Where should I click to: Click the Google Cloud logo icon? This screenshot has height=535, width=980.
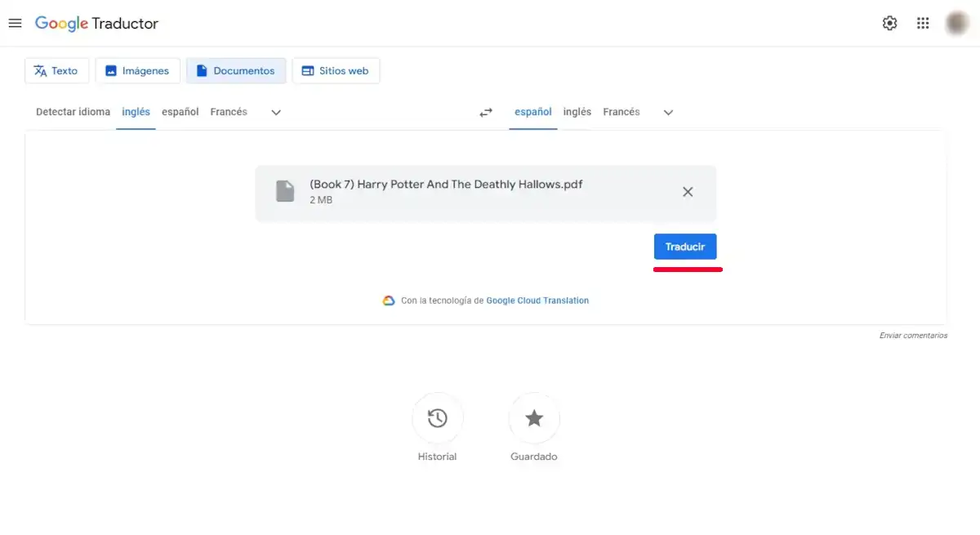389,300
